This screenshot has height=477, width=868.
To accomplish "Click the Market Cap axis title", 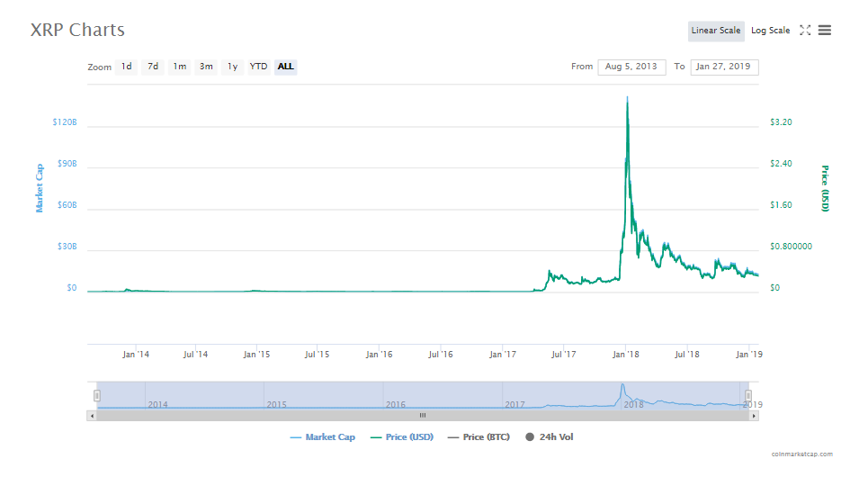I will [40, 188].
